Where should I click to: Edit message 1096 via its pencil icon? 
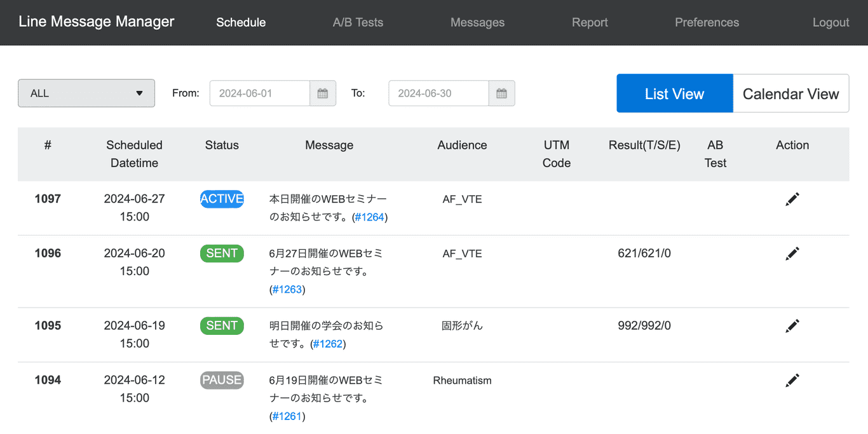pos(792,253)
